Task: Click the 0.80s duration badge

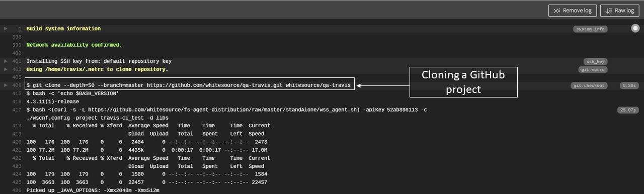Action: coord(629,86)
